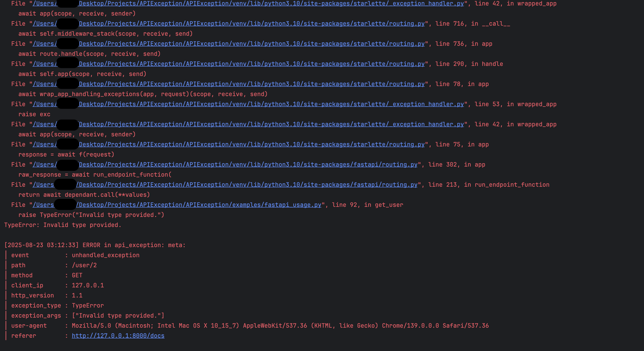Click the 'raise exc' line

coord(34,114)
